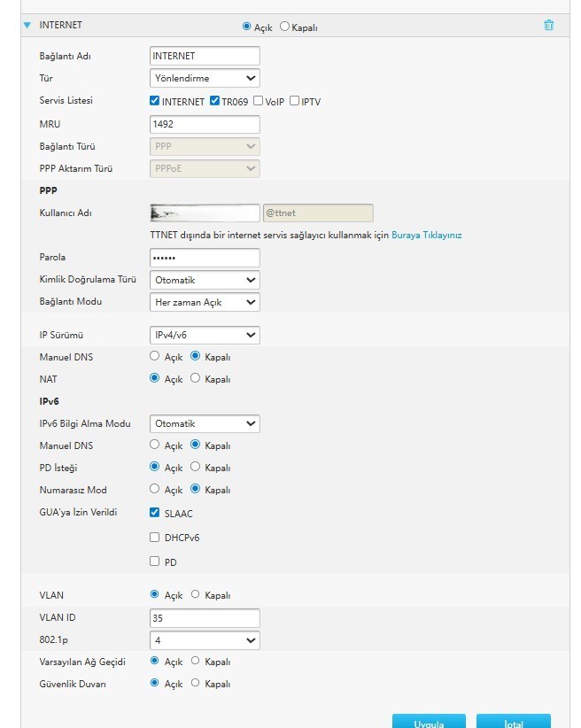Open the 802.1p priority dropdown
581x728 pixels.
pyautogui.click(x=205, y=639)
